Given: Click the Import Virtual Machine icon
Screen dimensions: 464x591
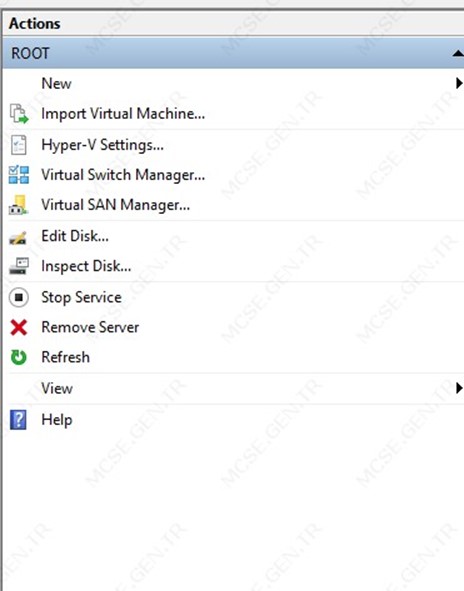Looking at the screenshot, I should pos(18,114).
